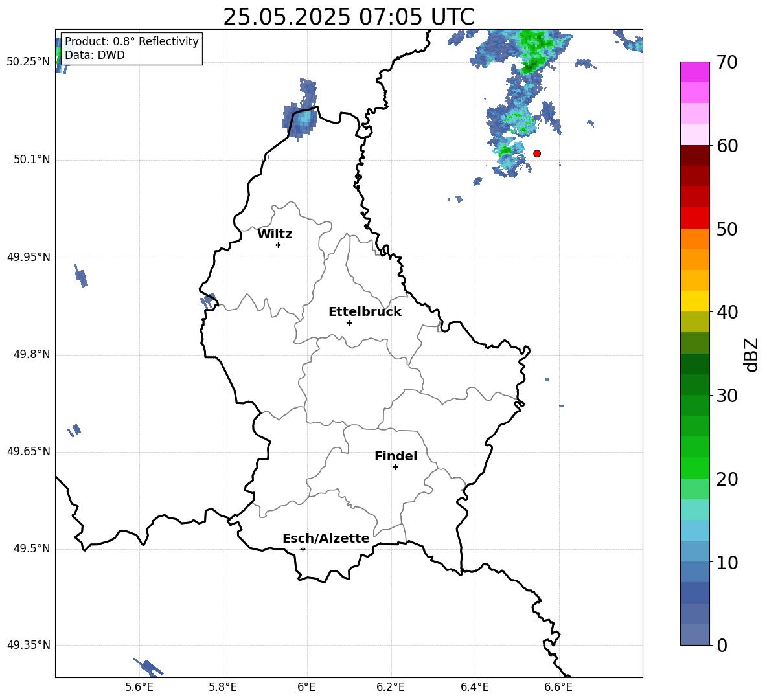The height and width of the screenshot is (700, 767).
Task: Click the blue 10 dBZ color band
Action: (x=694, y=552)
